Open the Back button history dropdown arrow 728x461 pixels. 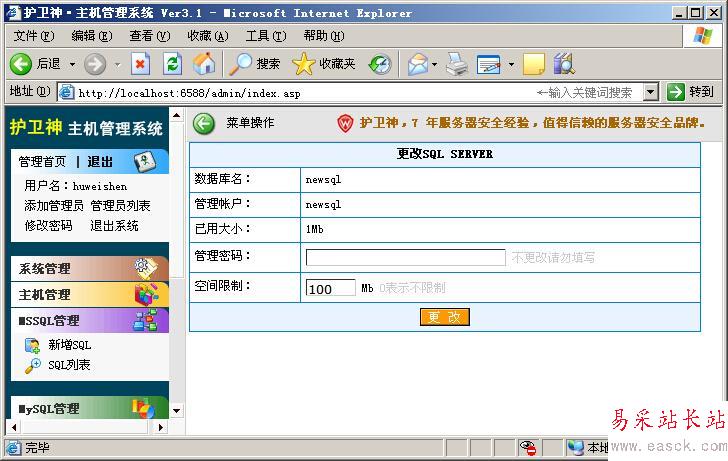coord(72,64)
